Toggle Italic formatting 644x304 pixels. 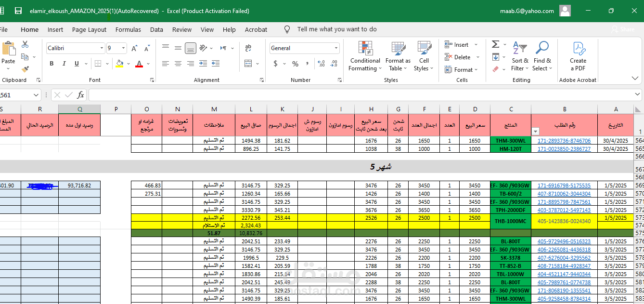point(64,64)
